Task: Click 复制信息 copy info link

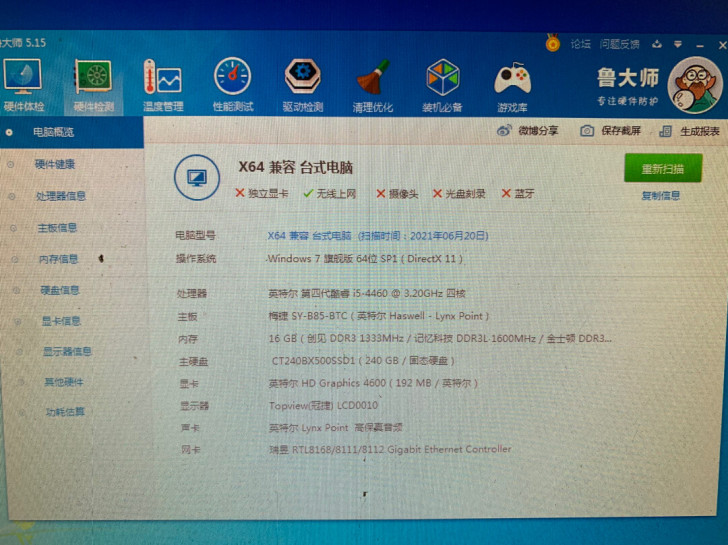Action: 661,195
